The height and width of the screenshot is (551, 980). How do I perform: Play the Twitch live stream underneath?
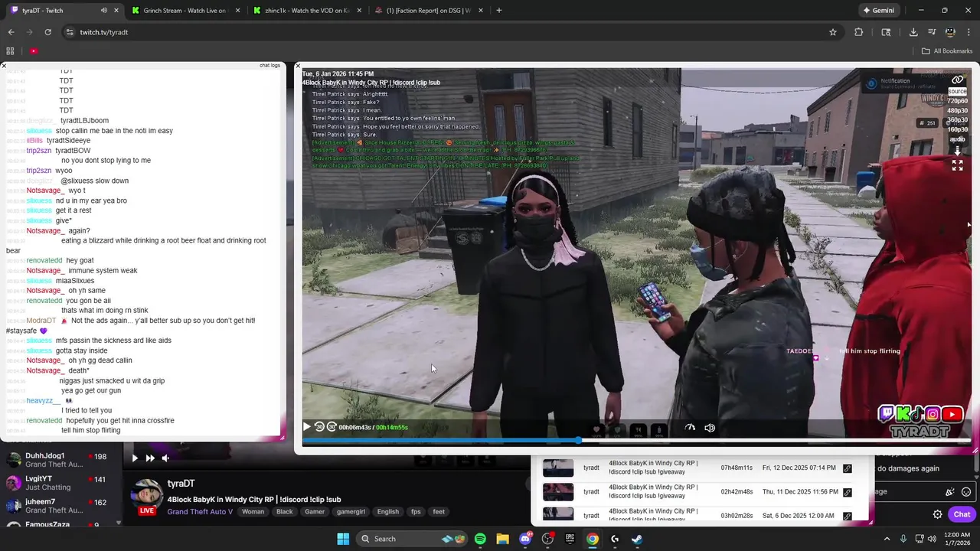[134, 458]
